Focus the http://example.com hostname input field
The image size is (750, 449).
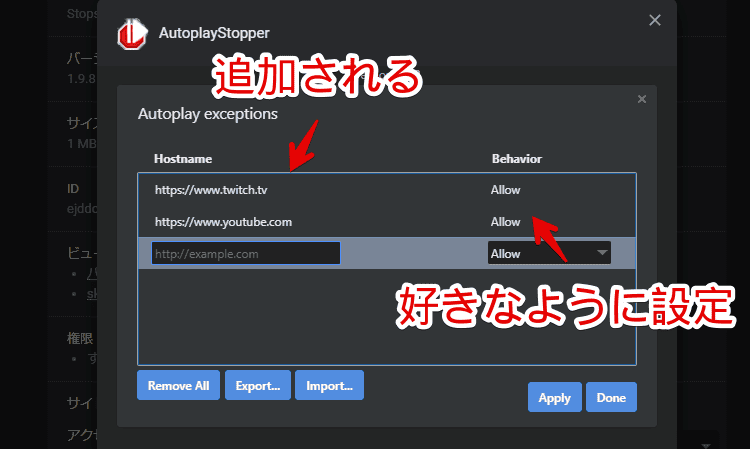[x=246, y=253]
